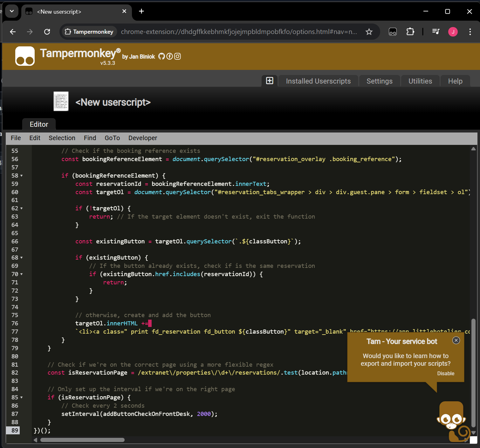This screenshot has width=480, height=448.
Task: Switch to the Installed Userscripts tab
Action: pyautogui.click(x=318, y=81)
